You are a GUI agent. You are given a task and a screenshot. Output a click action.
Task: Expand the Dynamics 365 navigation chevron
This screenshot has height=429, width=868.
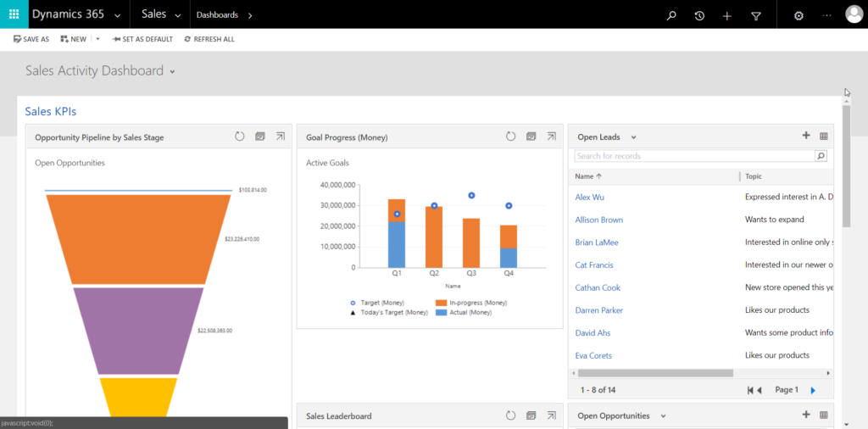pos(116,15)
